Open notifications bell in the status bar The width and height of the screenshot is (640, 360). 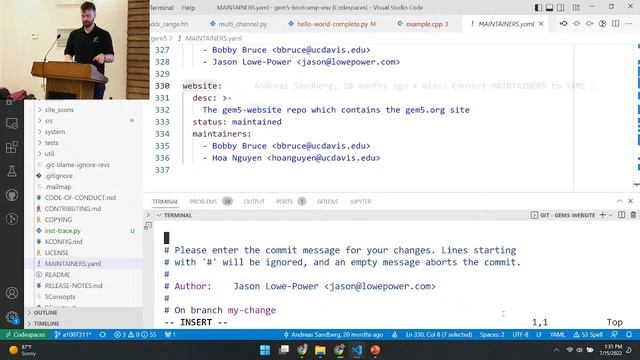pyautogui.click(x=629, y=335)
